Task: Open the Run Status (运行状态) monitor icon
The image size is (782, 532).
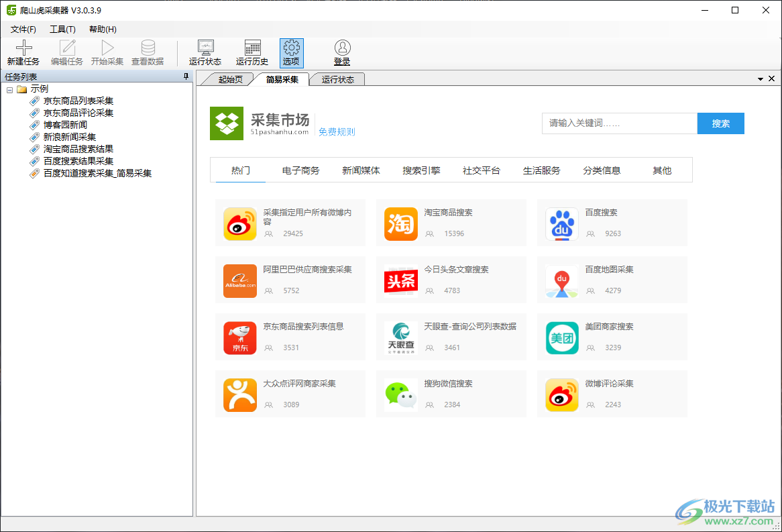Action: (205, 48)
